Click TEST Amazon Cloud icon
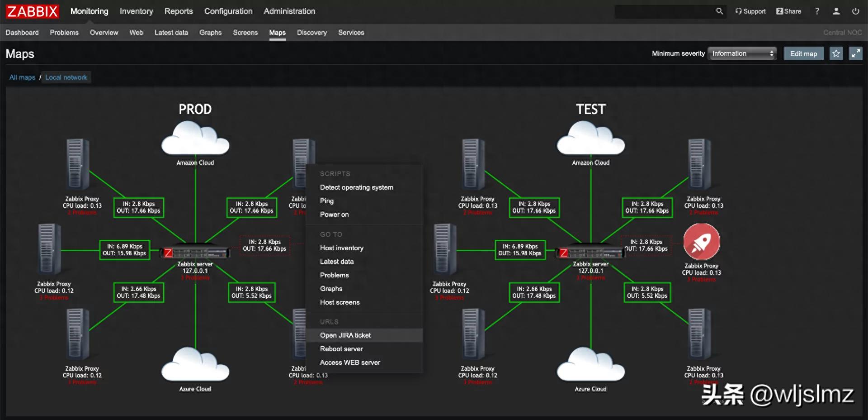 [591, 139]
